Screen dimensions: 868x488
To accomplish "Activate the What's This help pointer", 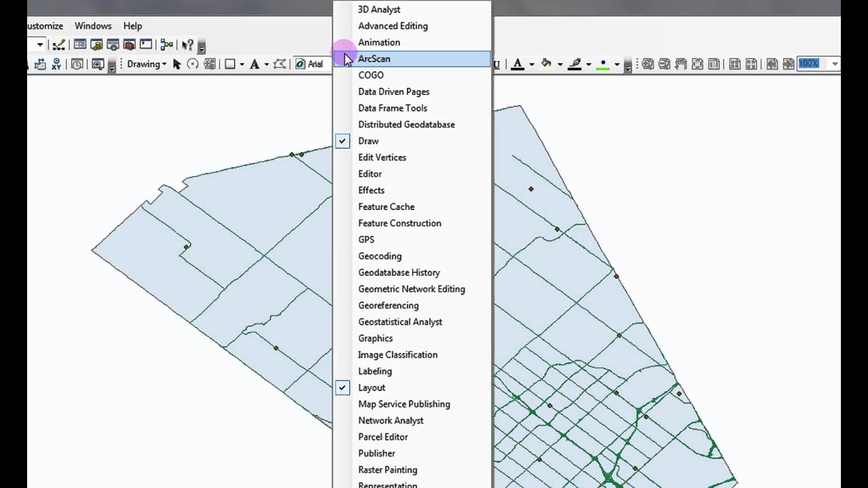I will coord(188,45).
